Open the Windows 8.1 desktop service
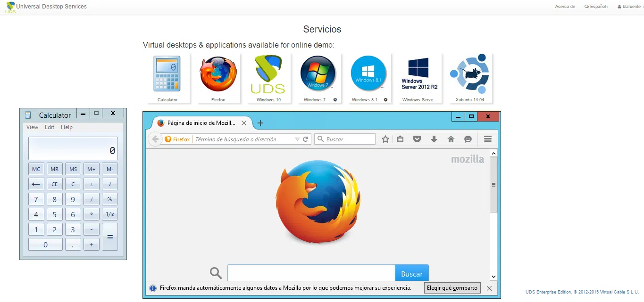 pos(369,73)
